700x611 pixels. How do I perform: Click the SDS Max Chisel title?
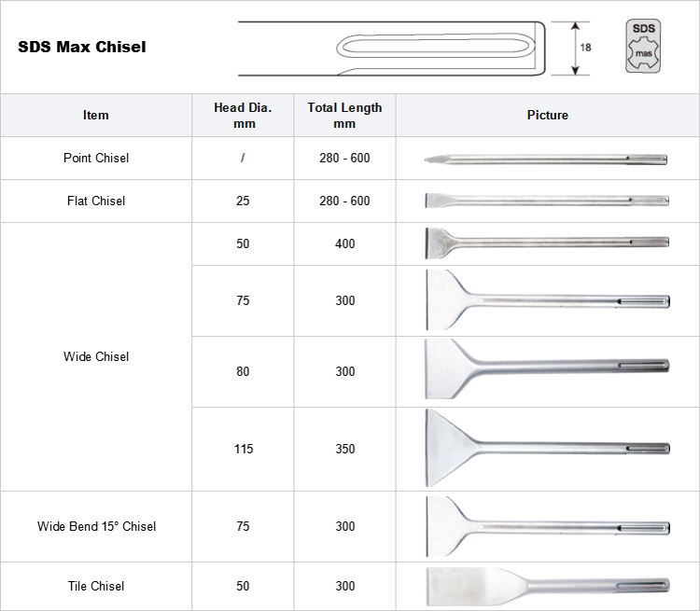point(82,47)
